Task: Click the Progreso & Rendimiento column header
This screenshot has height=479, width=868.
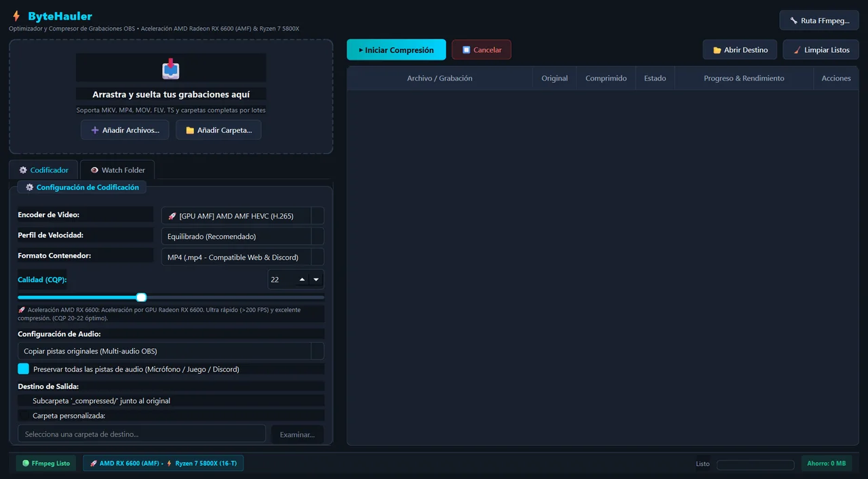Action: (744, 78)
